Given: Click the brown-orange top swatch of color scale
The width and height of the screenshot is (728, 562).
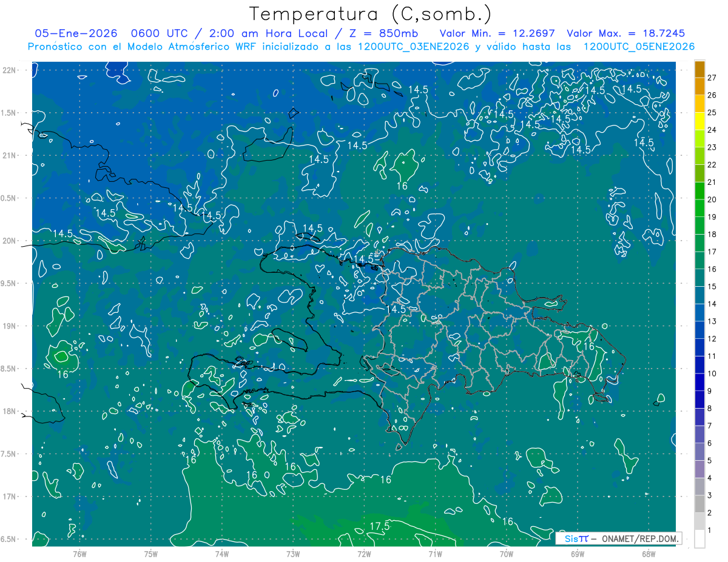Looking at the screenshot, I should 699,69.
